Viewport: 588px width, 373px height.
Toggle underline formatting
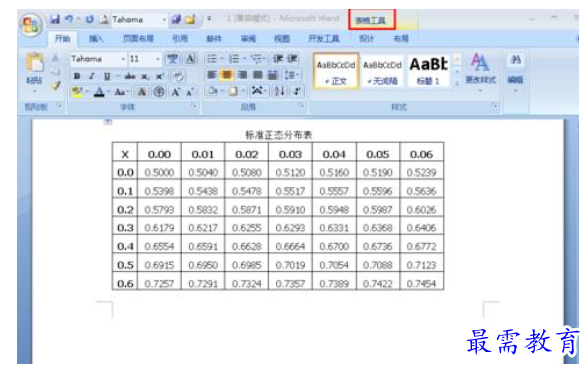tap(107, 76)
